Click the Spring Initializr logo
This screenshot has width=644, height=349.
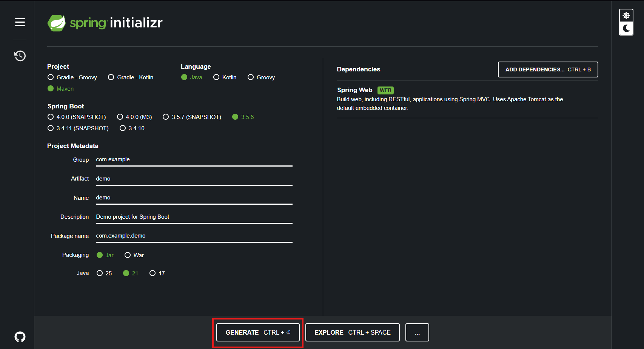pos(105,23)
